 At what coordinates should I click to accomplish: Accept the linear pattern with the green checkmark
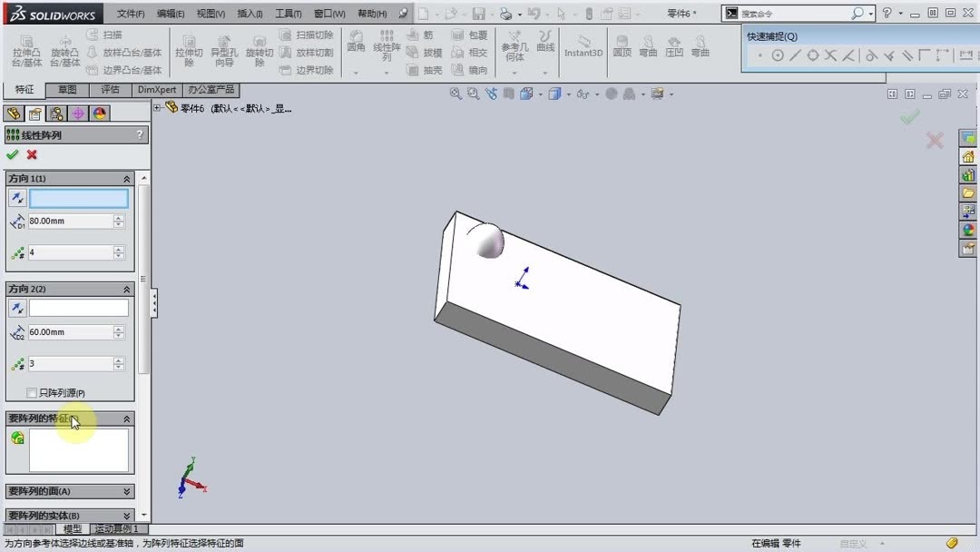(13, 154)
